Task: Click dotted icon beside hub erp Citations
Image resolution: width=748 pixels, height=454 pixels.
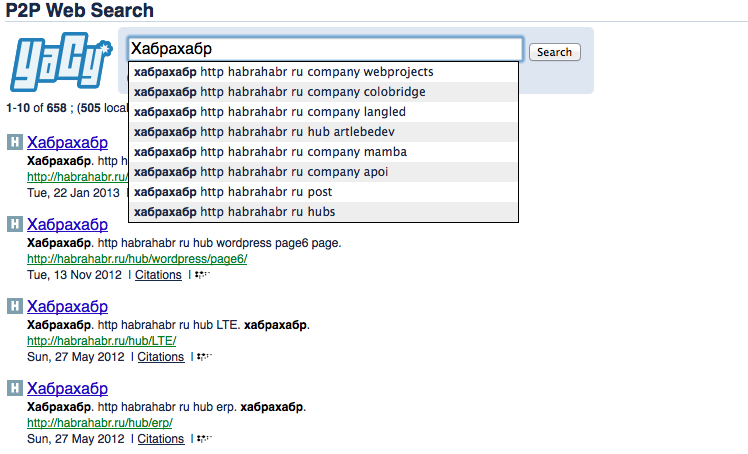Action: click(x=205, y=439)
